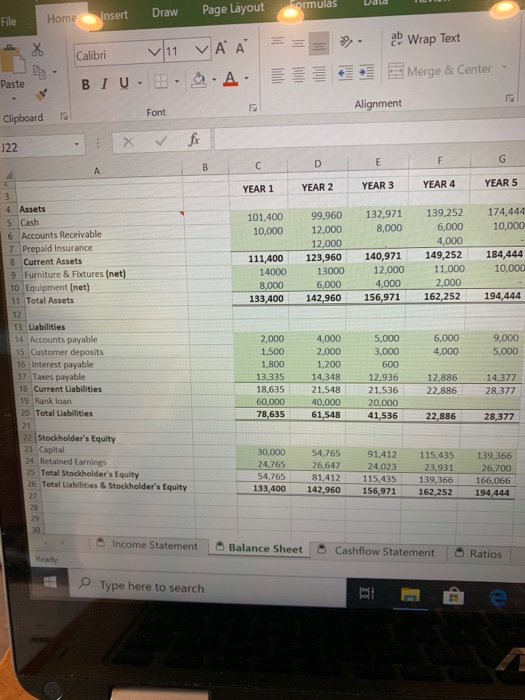Viewport: 525px width, 700px height.
Task: Click Type here to search box
Action: pyautogui.click(x=208, y=589)
